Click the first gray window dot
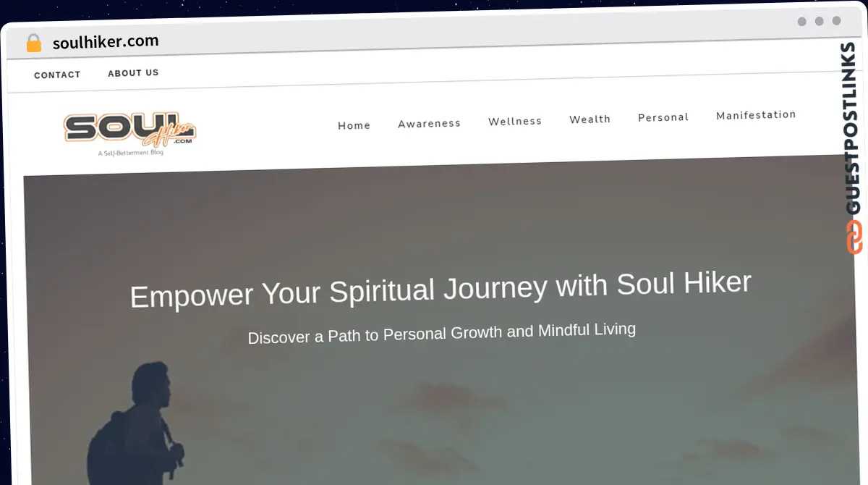Screen dimensions: 868x485 pyautogui.click(x=801, y=22)
